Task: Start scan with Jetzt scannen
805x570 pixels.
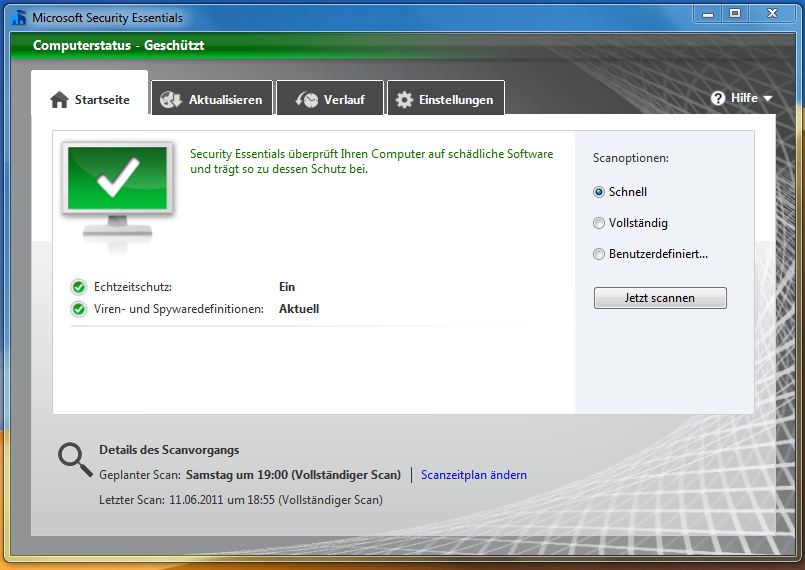Action: (660, 298)
